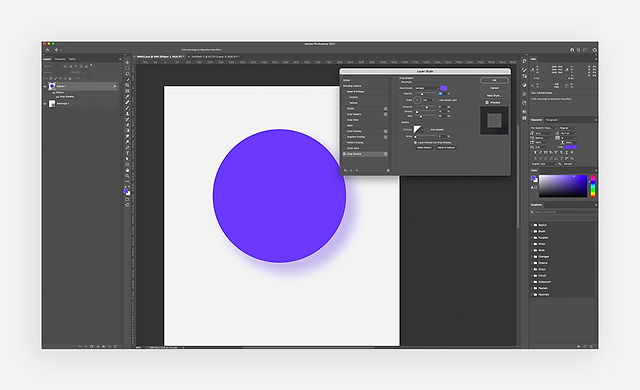Switch to the Channels tab
Image resolution: width=640 pixels, height=390 pixels.
pos(60,59)
